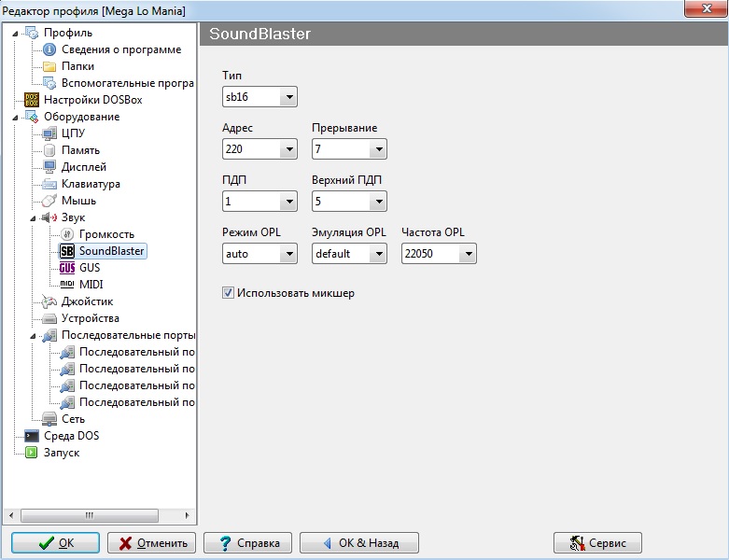The width and height of the screenshot is (729, 560).
Task: Open the Сервис button
Action: coord(598,543)
